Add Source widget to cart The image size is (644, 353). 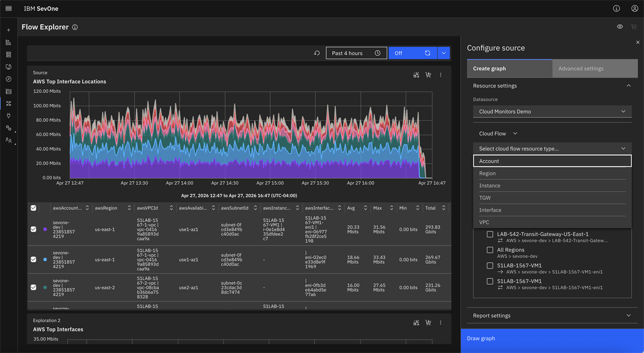(x=428, y=75)
